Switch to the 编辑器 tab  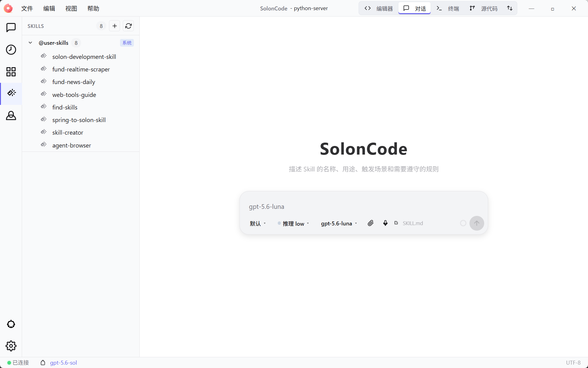click(x=379, y=8)
